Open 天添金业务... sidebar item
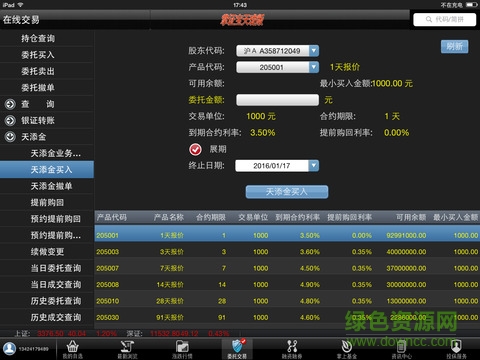Screen dimensions: 480x360 (x=47, y=153)
